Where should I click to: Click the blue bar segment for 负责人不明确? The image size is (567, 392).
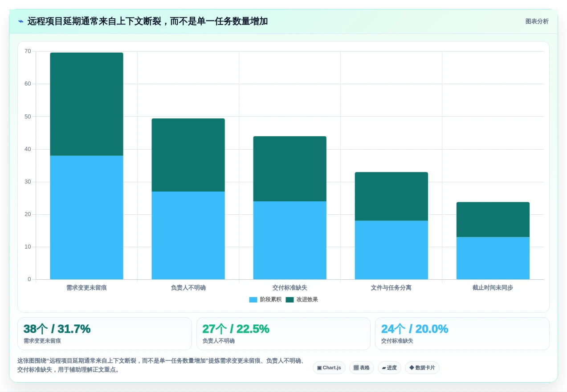pyautogui.click(x=188, y=236)
